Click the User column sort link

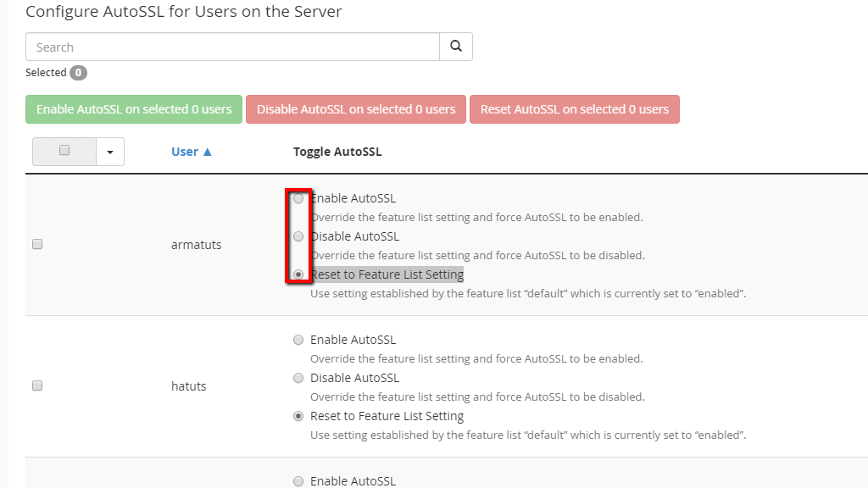click(x=184, y=151)
